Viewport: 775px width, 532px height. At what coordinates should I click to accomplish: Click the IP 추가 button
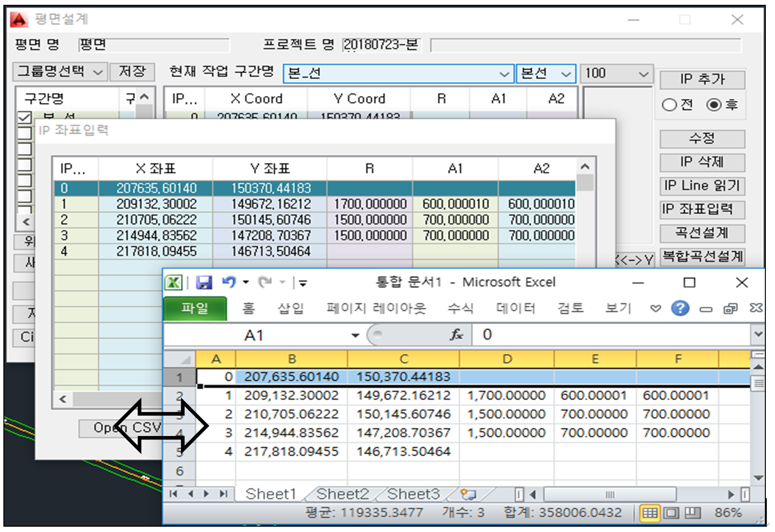click(x=702, y=79)
